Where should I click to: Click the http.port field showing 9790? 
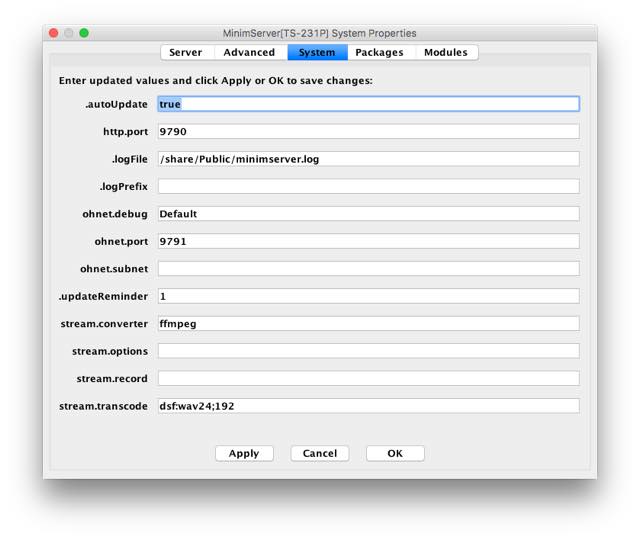coord(369,131)
